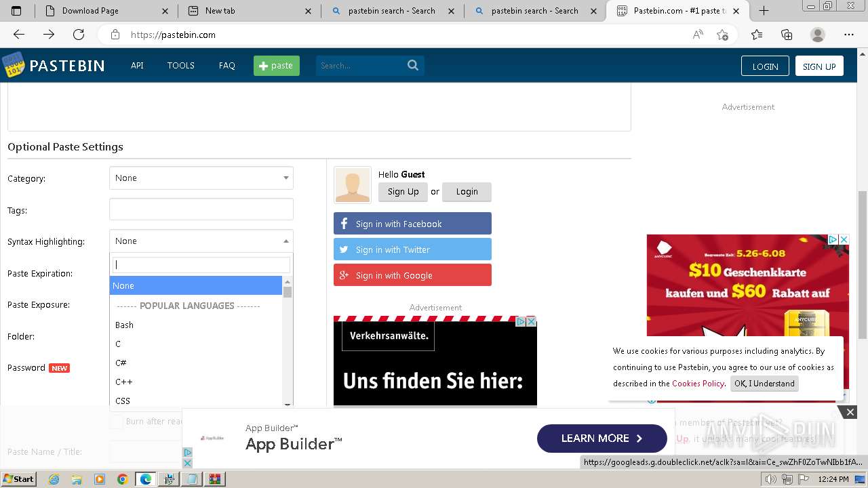Click the Guest avatar image
This screenshot has height=488, width=868.
[x=353, y=185]
